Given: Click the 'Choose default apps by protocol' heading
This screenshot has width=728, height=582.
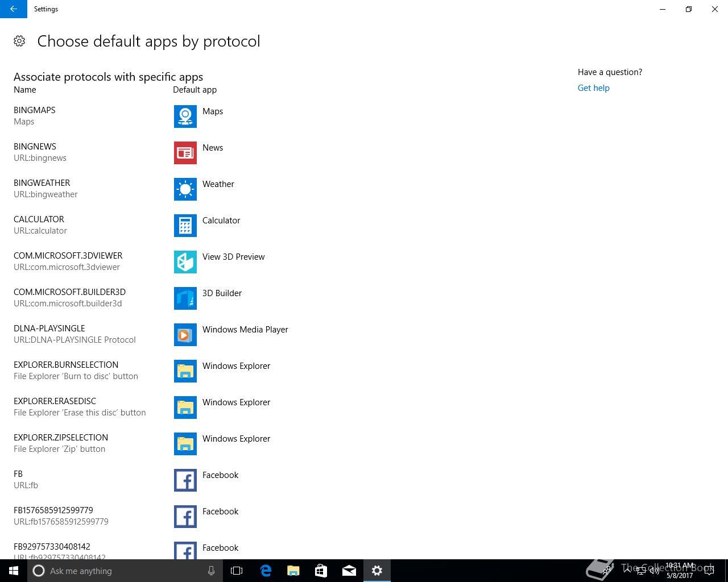Looking at the screenshot, I should [148, 41].
